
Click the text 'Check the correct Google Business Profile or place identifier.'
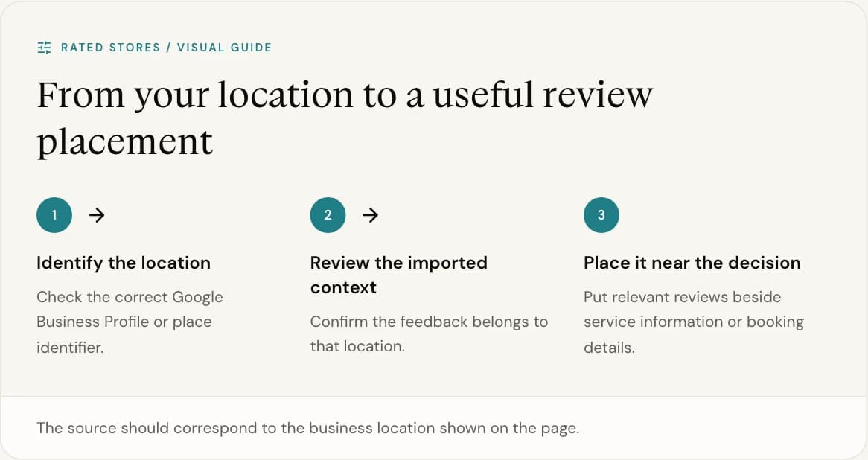[130, 322]
